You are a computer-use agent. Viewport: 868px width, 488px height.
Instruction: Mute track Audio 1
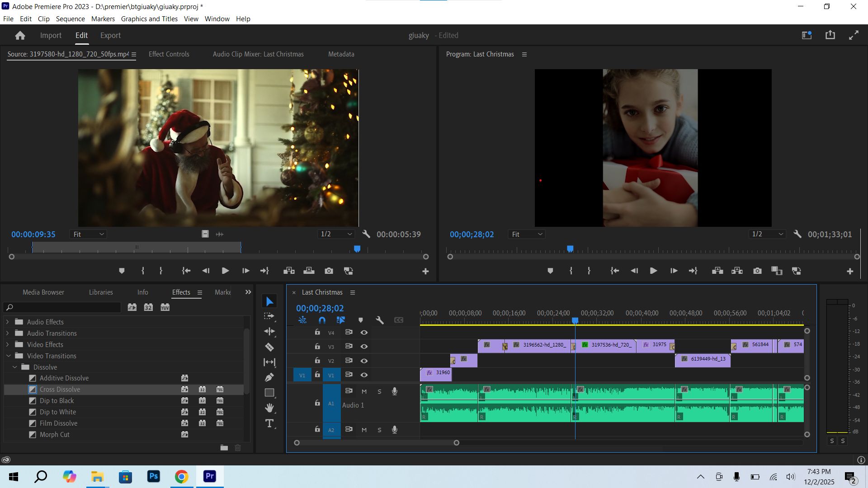click(x=364, y=391)
